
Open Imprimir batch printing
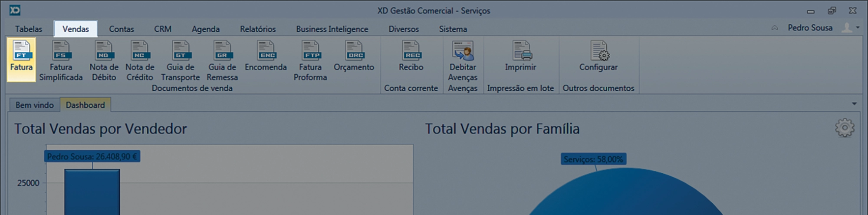(x=520, y=56)
